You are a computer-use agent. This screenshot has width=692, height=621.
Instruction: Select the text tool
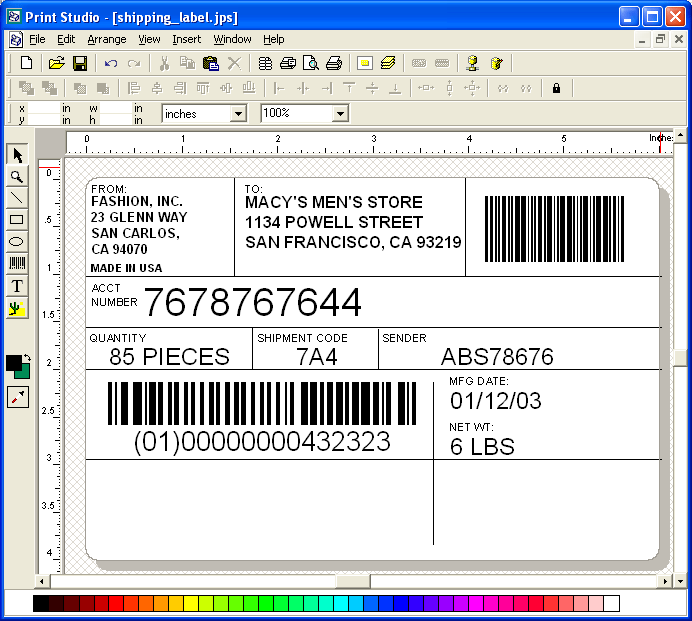click(x=17, y=286)
